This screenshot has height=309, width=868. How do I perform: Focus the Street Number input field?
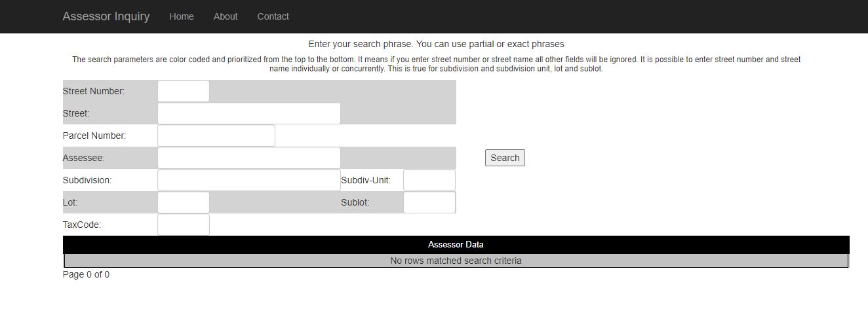(184, 91)
